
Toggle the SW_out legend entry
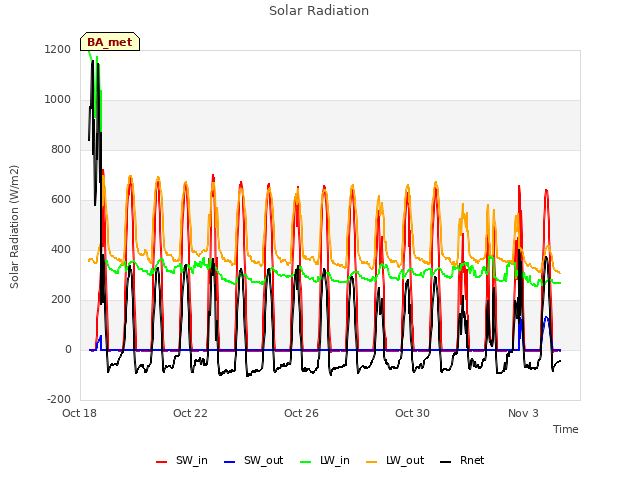[253, 460]
